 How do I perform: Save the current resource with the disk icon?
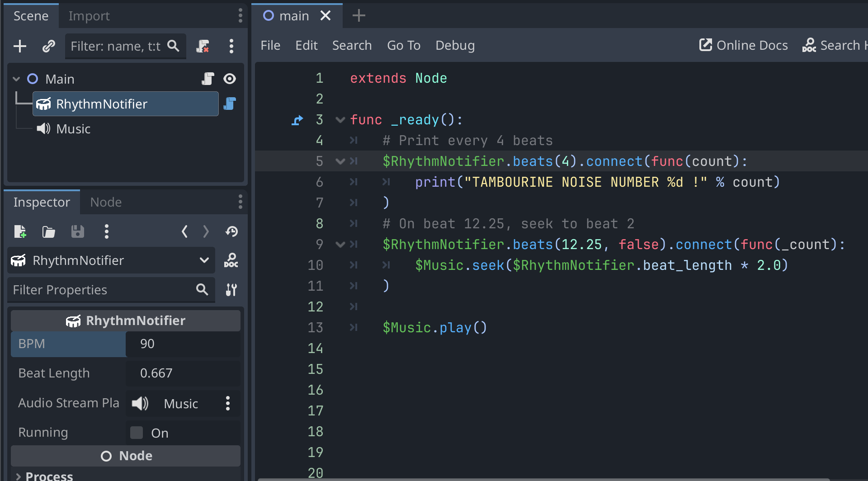(78, 231)
